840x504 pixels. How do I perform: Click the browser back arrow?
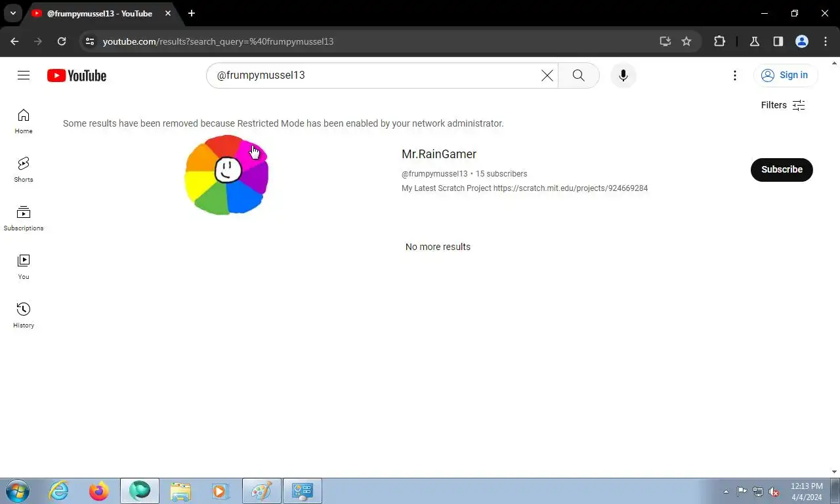(x=14, y=41)
